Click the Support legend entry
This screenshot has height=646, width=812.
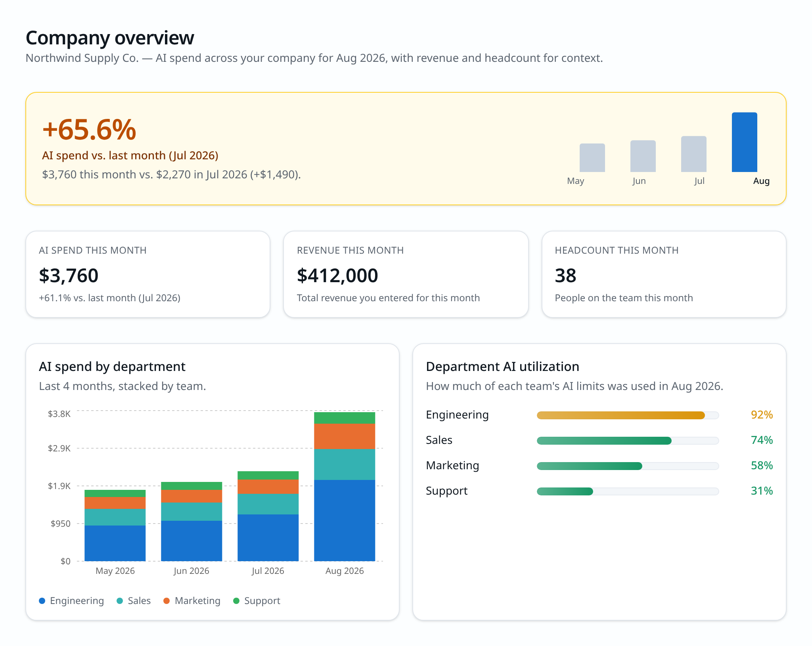pos(257,601)
